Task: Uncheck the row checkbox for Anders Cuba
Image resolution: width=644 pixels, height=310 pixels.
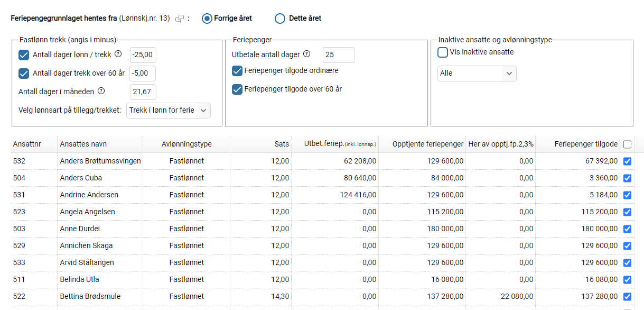Action: 627,178
